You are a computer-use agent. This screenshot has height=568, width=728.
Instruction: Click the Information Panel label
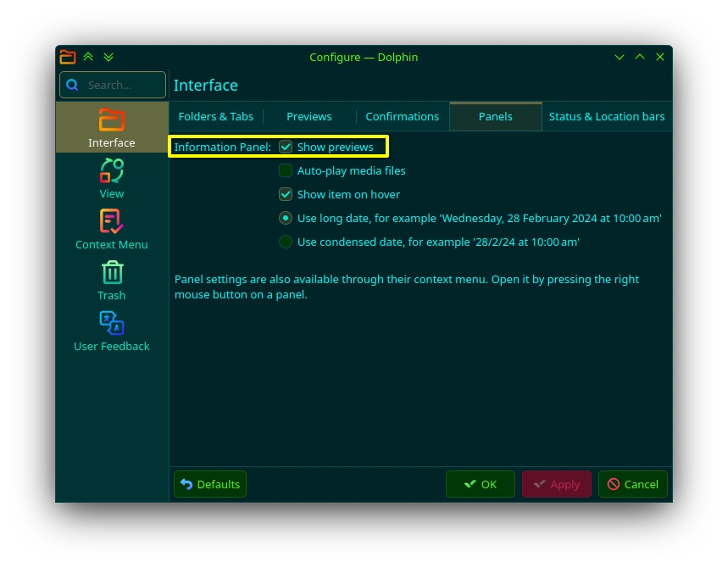tap(222, 147)
